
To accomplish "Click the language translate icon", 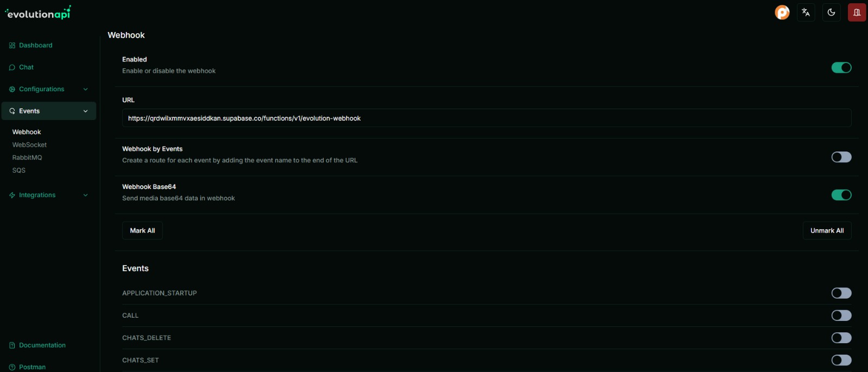I will (806, 12).
